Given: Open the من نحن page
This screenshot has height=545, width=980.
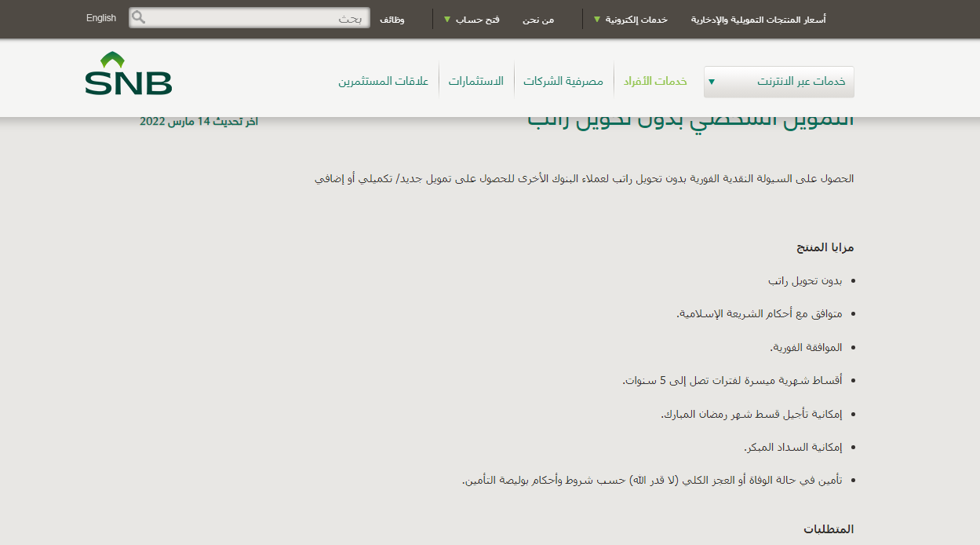Looking at the screenshot, I should pyautogui.click(x=538, y=19).
